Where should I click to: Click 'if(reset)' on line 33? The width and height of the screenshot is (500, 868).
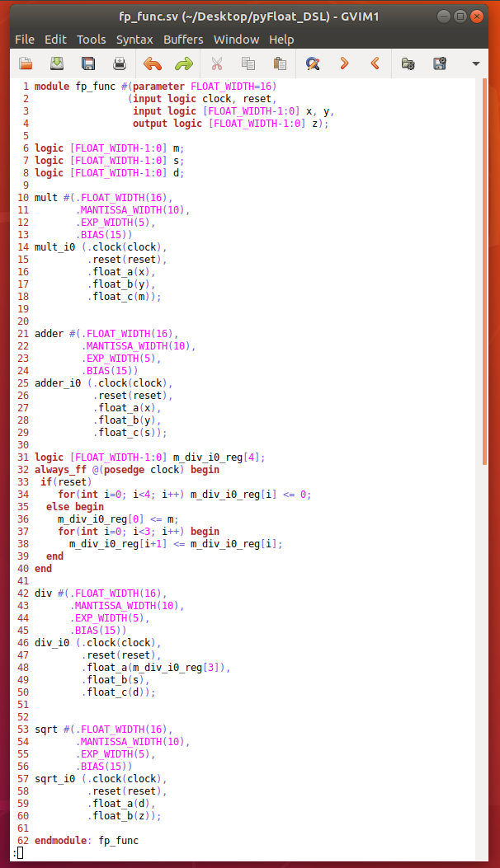[x=66, y=482]
